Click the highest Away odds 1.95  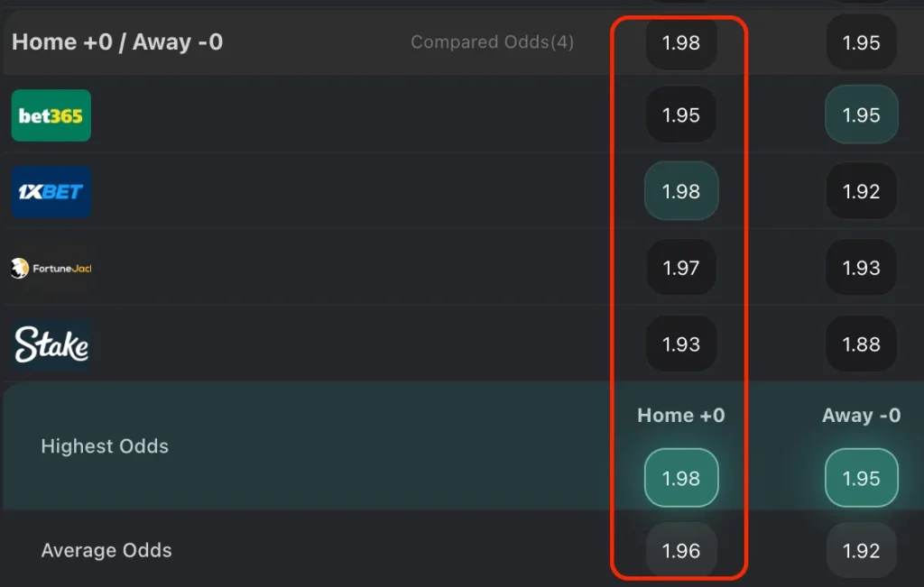point(861,478)
